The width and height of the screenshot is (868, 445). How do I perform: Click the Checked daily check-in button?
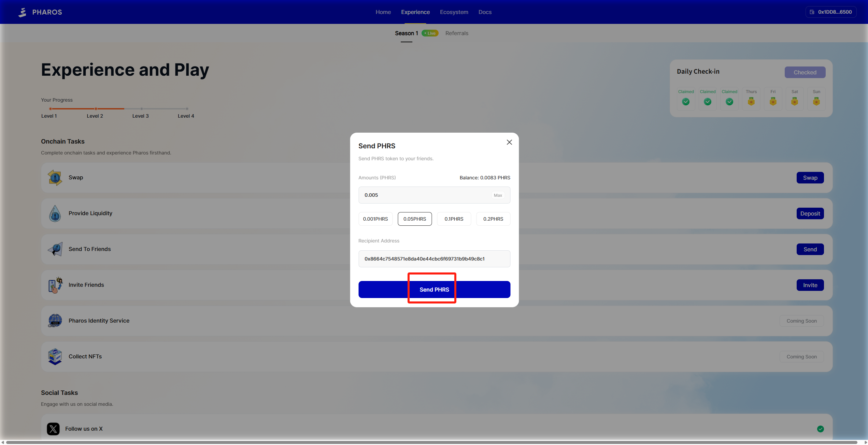coord(805,72)
